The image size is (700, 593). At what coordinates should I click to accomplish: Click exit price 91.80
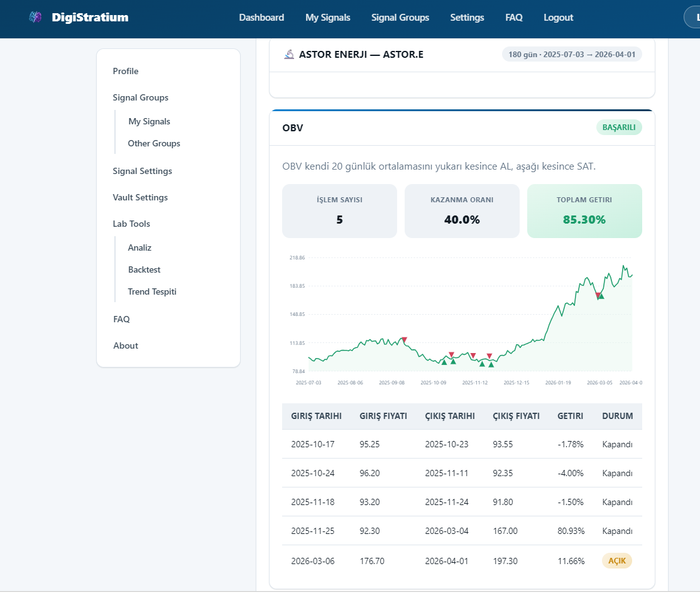tap(503, 502)
